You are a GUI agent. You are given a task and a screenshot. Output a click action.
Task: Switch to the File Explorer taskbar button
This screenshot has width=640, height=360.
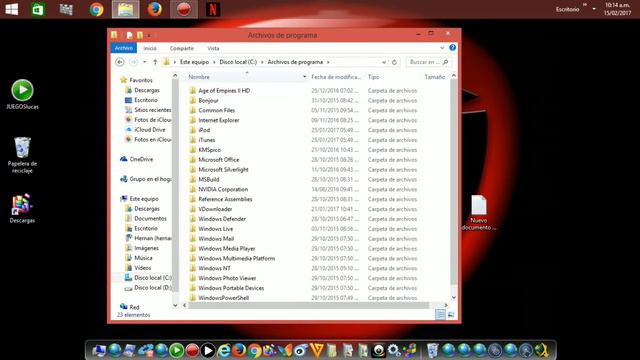(x=126, y=9)
